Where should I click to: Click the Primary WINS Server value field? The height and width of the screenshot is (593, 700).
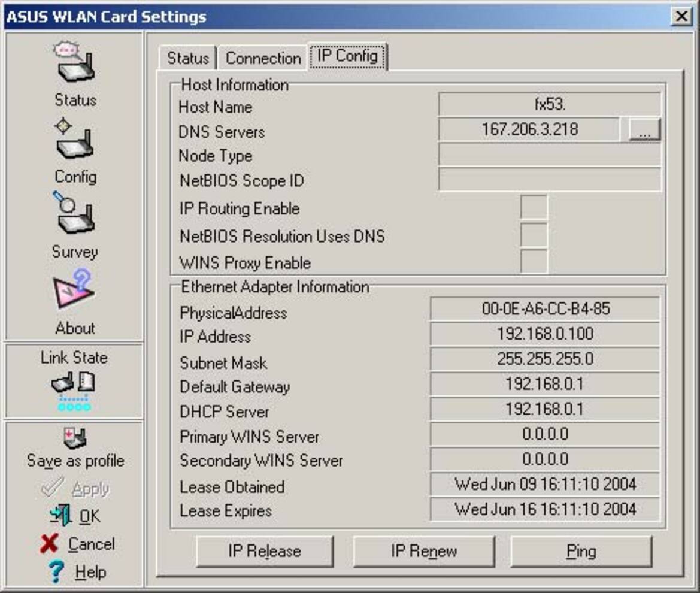pyautogui.click(x=545, y=434)
